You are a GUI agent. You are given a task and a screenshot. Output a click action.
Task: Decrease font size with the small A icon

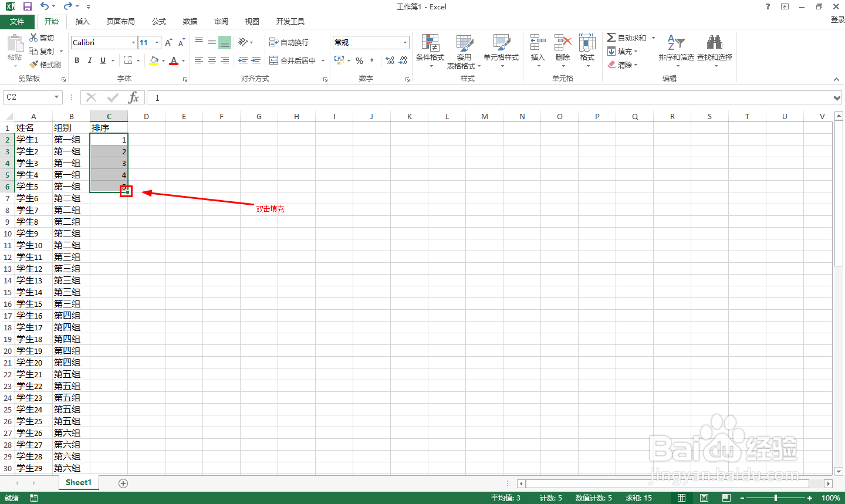[x=181, y=42]
